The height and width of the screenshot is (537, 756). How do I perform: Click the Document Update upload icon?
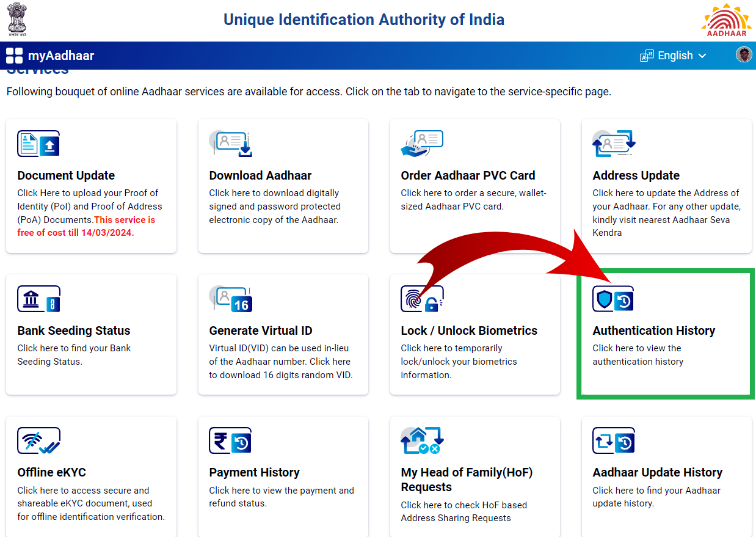coord(37,144)
